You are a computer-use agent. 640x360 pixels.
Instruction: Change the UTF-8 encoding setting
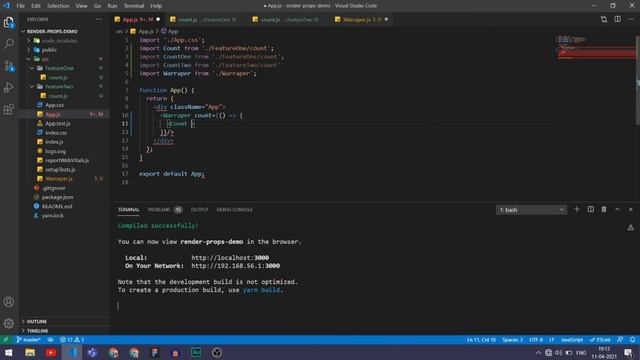click(536, 340)
